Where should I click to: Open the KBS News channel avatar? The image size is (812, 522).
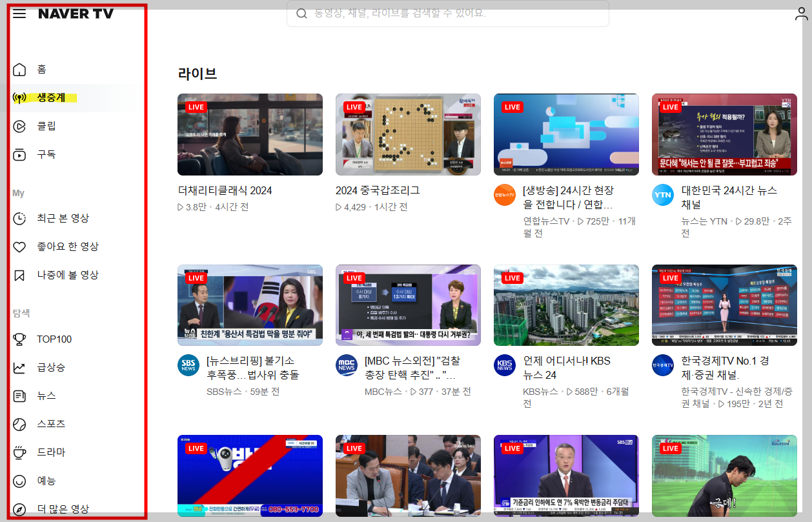click(x=505, y=365)
